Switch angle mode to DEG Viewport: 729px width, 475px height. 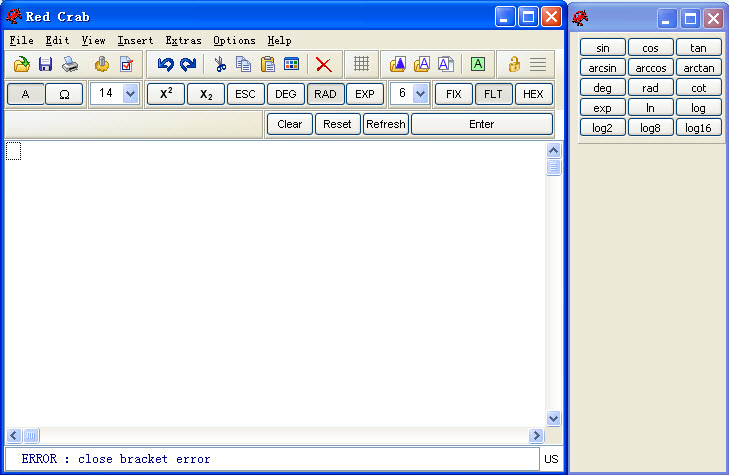point(285,94)
